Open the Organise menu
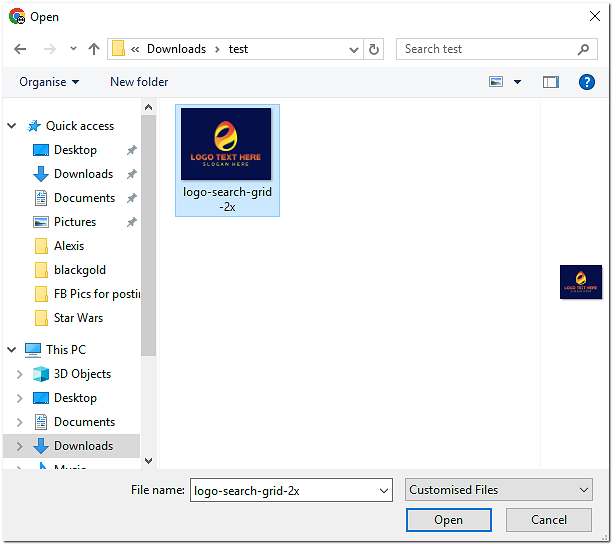The width and height of the screenshot is (613, 545). [x=48, y=82]
